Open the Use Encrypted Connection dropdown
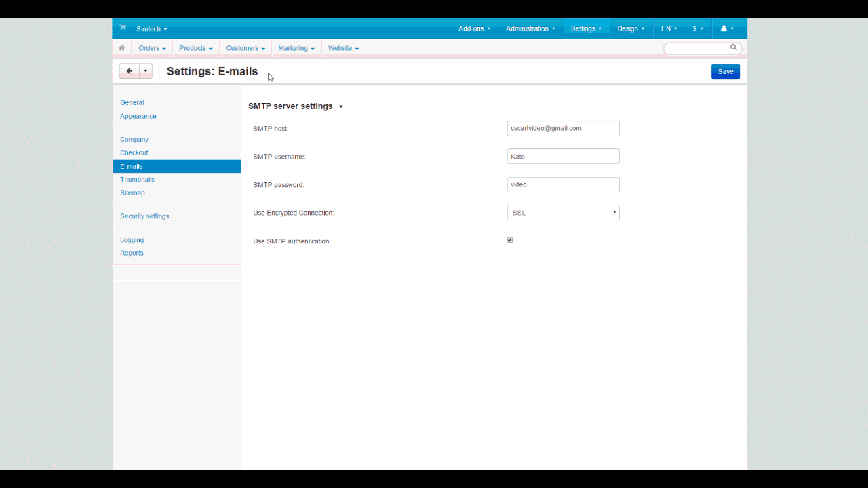 tap(563, 213)
